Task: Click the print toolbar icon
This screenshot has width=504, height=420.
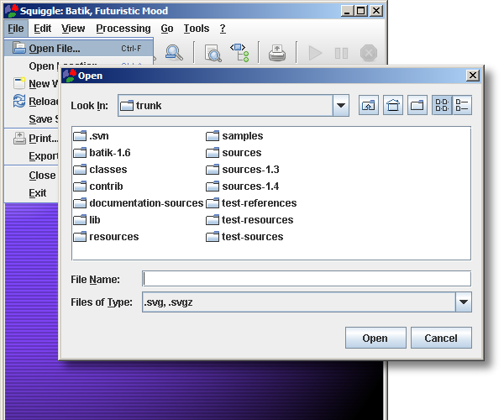Action: pos(277,53)
